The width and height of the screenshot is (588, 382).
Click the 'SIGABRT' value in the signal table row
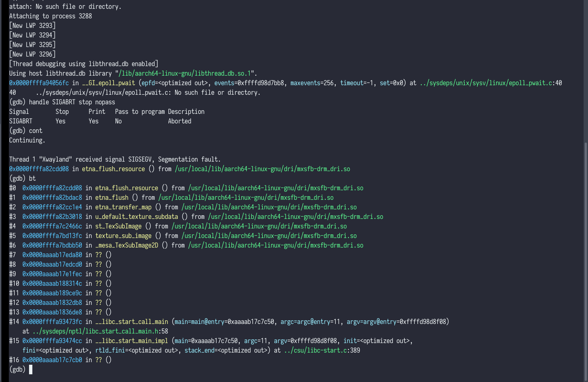click(21, 121)
